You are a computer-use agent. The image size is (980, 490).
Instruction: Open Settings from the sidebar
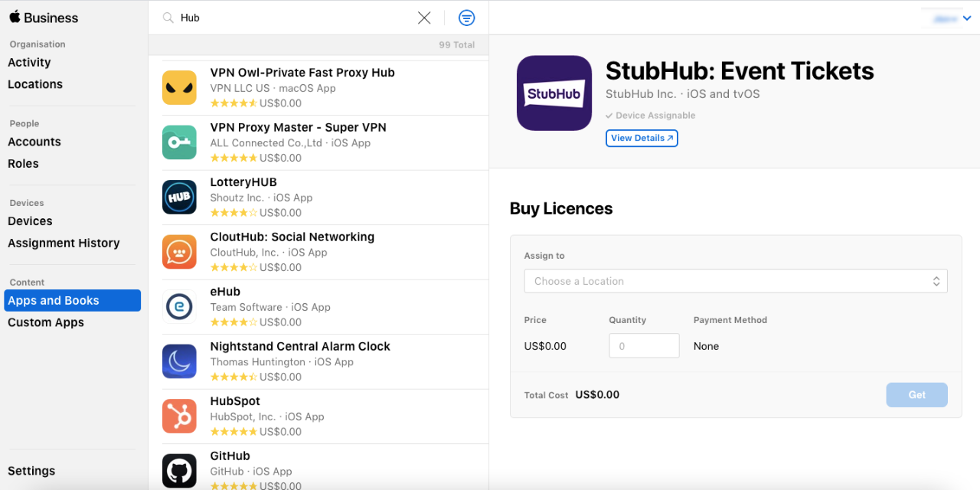(31, 470)
